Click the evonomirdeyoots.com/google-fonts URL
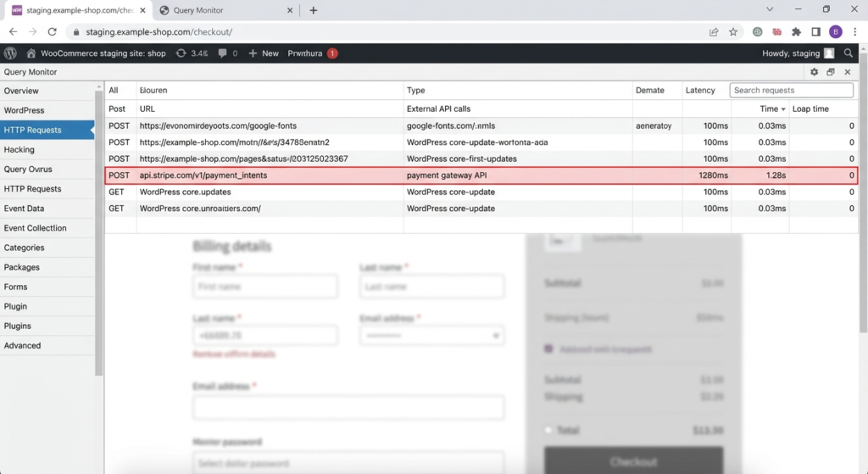 pyautogui.click(x=218, y=125)
